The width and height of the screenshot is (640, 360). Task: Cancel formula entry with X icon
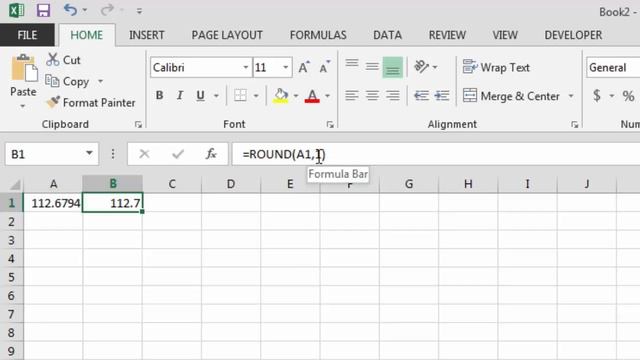[144, 154]
